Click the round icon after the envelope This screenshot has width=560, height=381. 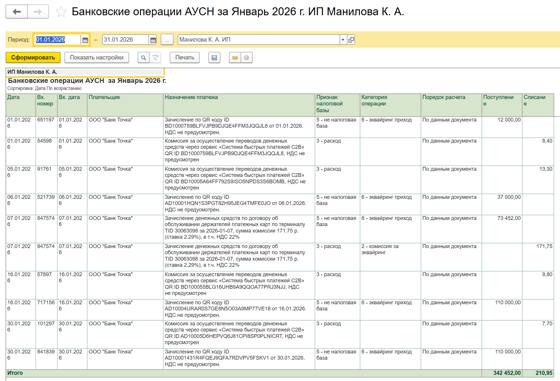click(x=247, y=57)
